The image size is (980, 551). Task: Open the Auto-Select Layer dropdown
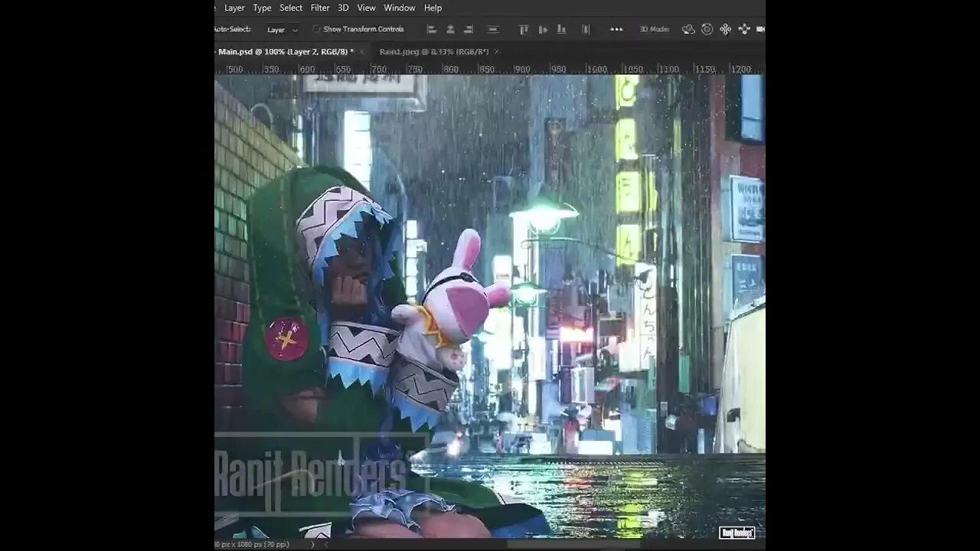(282, 30)
